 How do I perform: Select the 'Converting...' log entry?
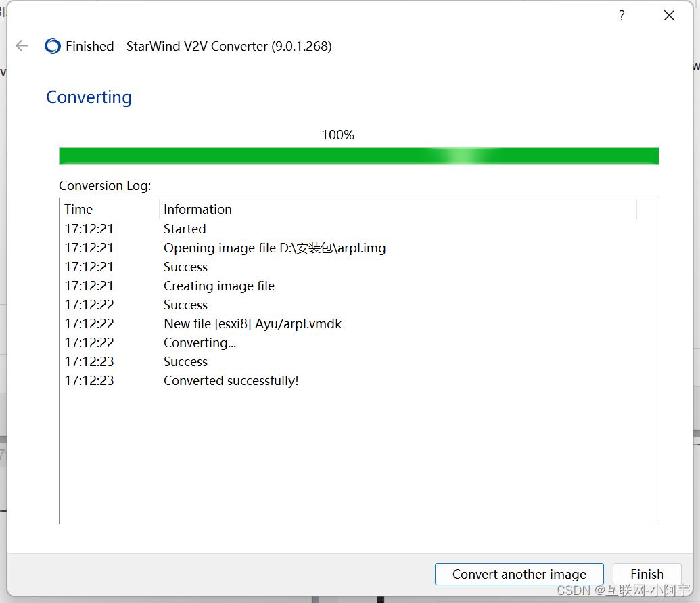point(359,342)
